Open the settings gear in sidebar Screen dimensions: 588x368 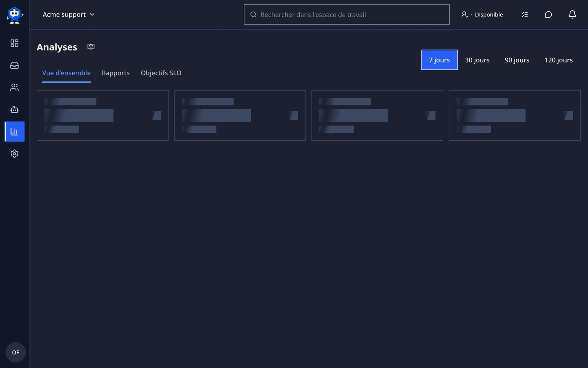[15, 154]
